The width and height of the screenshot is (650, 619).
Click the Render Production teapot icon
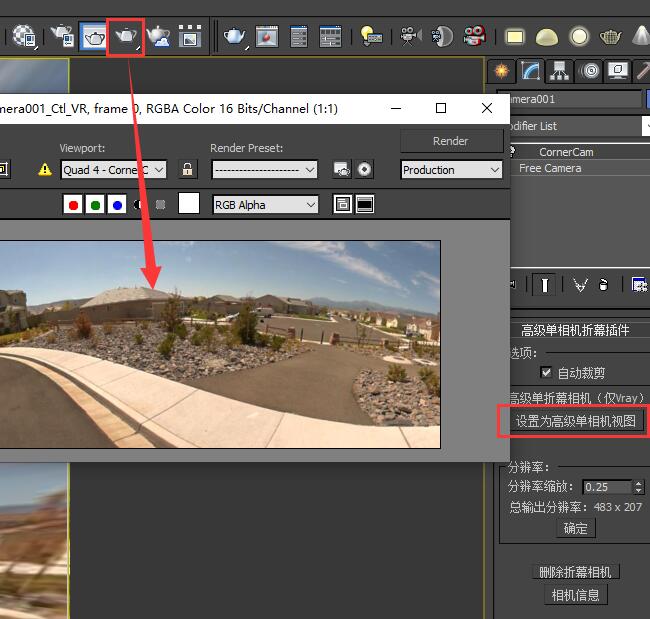(x=126, y=37)
